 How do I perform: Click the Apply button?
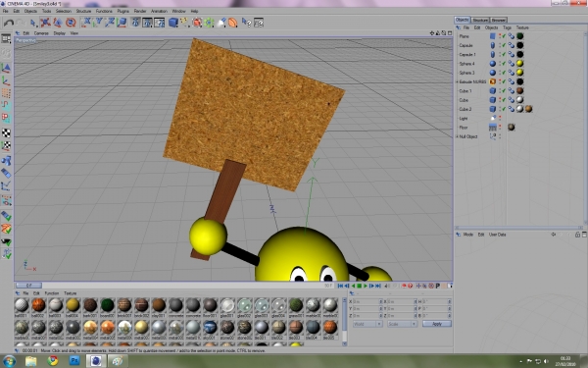pos(437,324)
